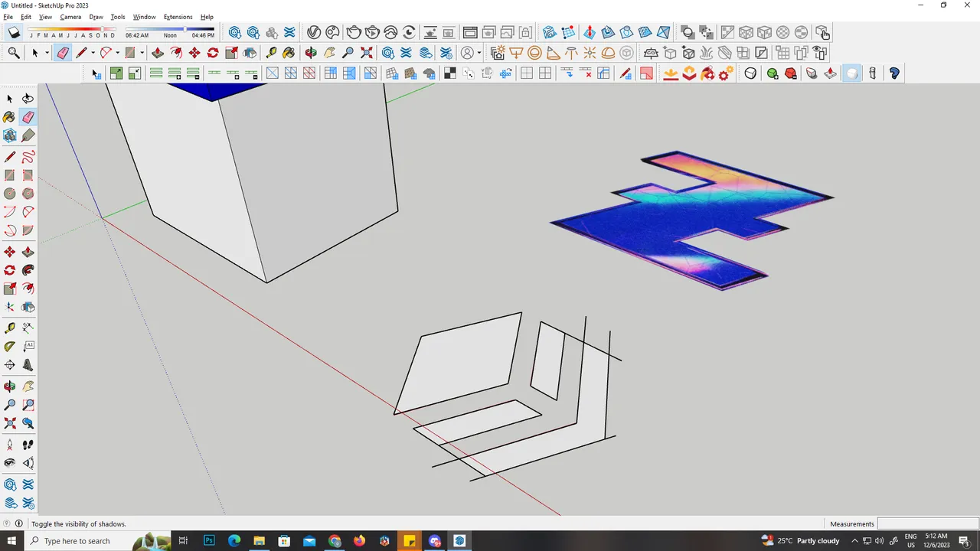The image size is (980, 551).
Task: Click Zoom Extents in the left toolbar
Action: click(x=10, y=423)
